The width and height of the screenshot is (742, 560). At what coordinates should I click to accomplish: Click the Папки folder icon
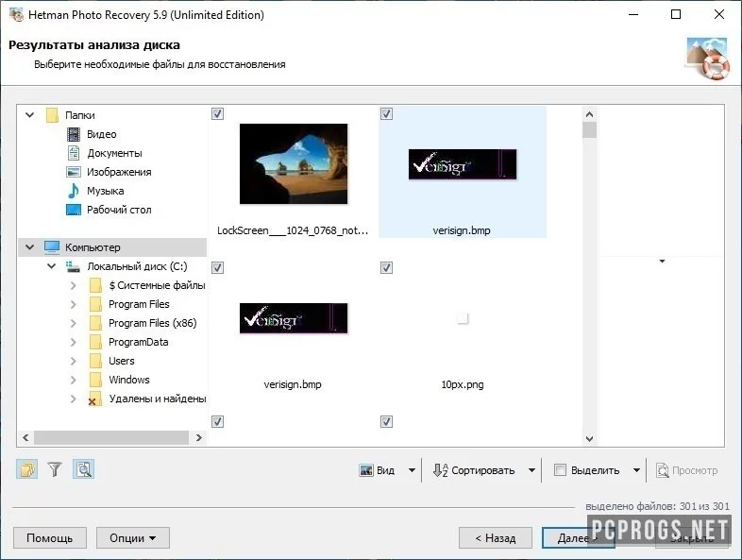click(52, 115)
